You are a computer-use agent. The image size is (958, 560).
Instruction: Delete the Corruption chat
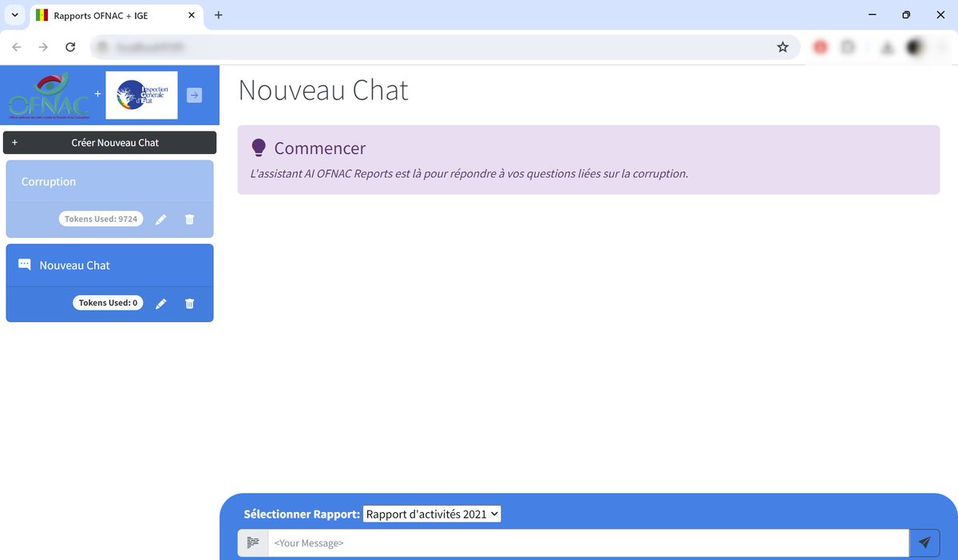[189, 219]
